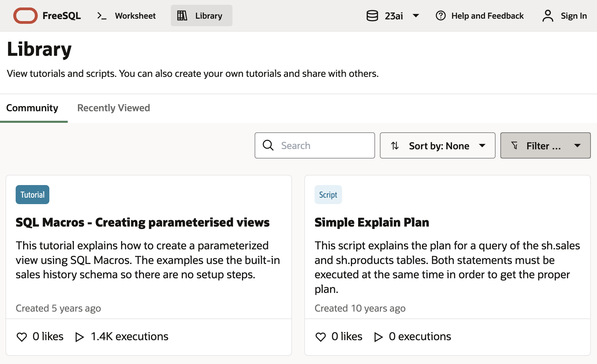597x364 pixels.
Task: Expand the Sort by: None dropdown
Action: [437, 146]
